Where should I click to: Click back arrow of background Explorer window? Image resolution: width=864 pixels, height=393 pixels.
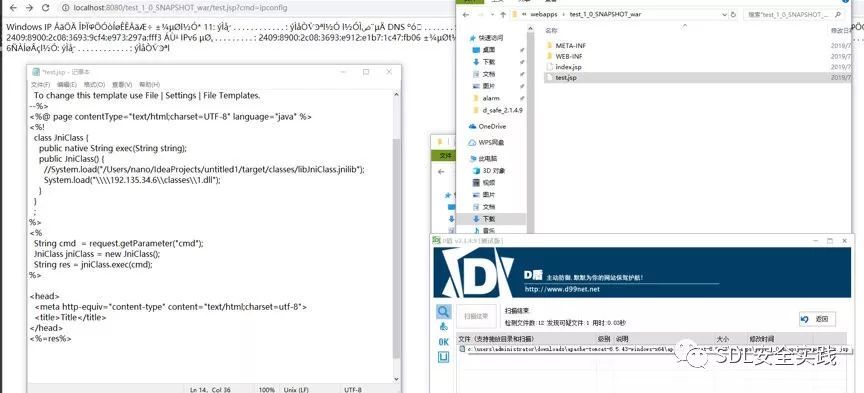click(441, 172)
